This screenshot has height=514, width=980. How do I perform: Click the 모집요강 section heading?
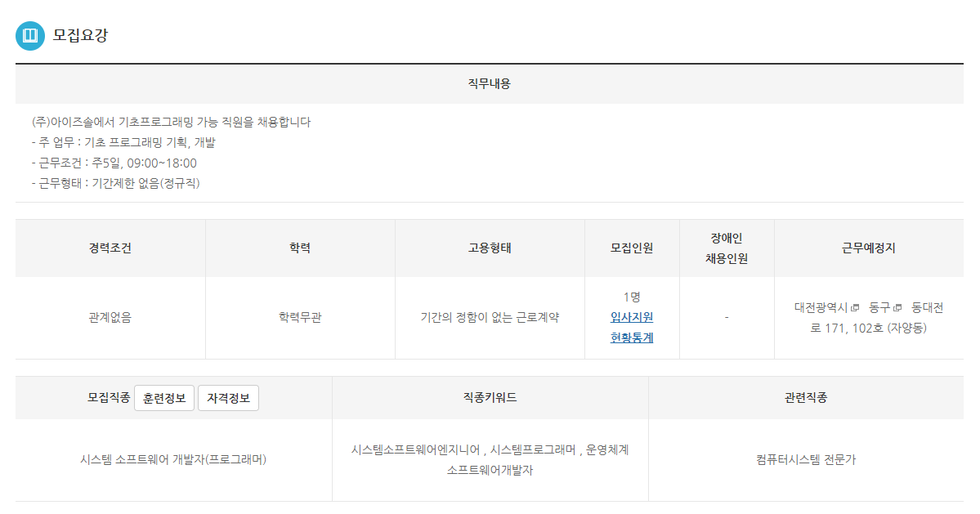pyautogui.click(x=80, y=36)
